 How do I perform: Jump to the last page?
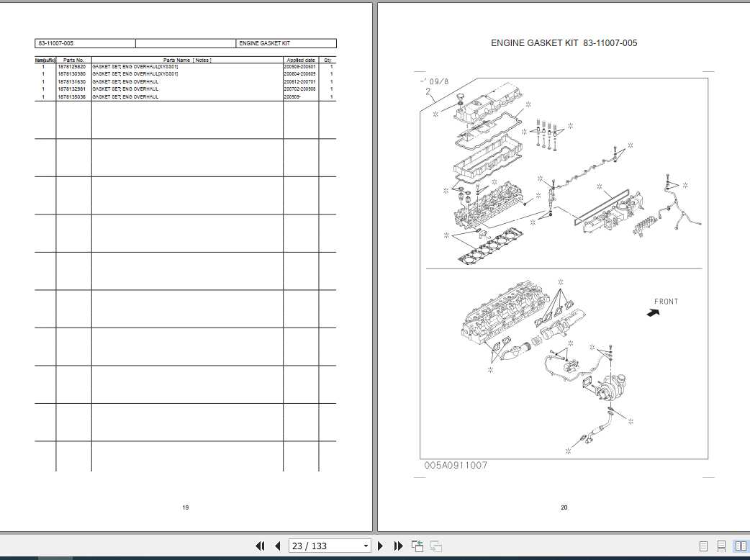[x=399, y=546]
